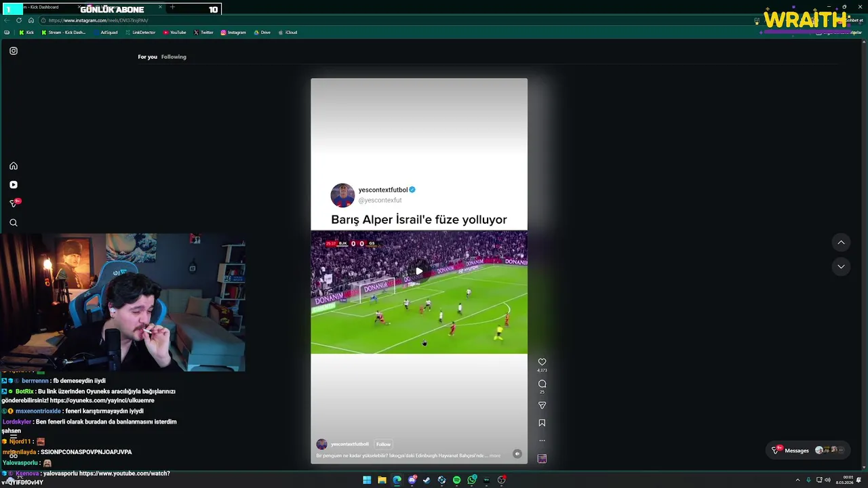Click the yescontextfutbol avatar in the post
Viewport: 868px width, 488px height.
[342, 195]
